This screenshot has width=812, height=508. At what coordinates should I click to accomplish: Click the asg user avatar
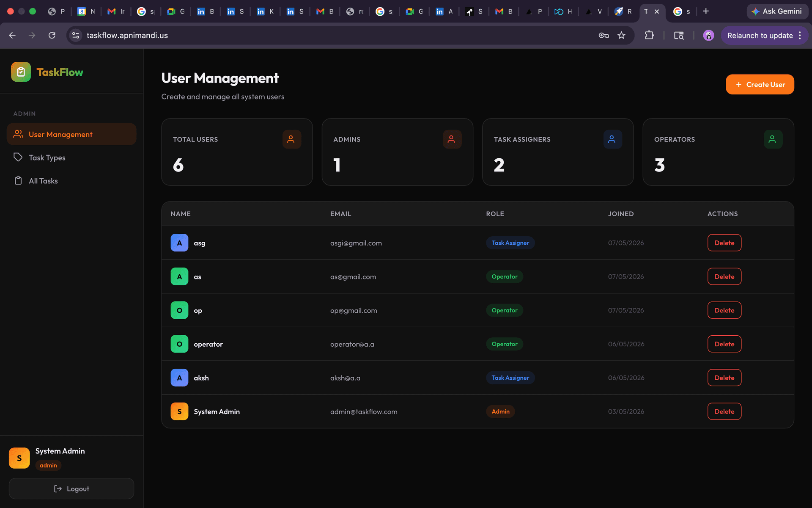pos(179,243)
